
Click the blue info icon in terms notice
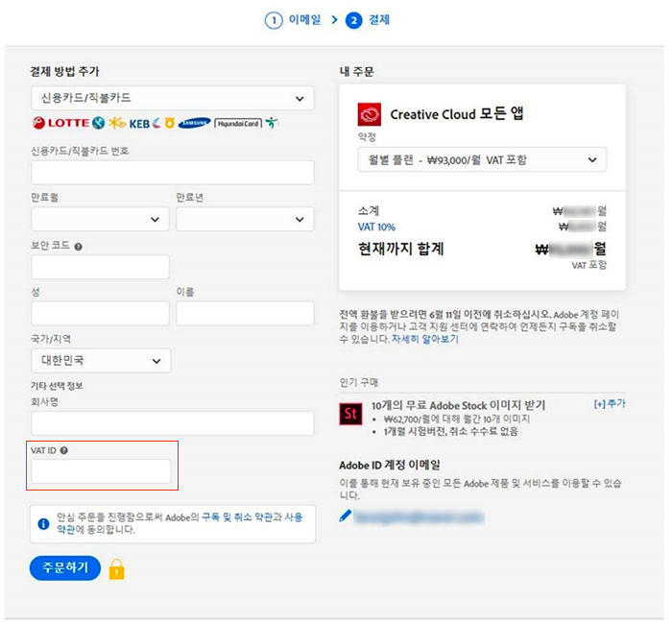43,523
